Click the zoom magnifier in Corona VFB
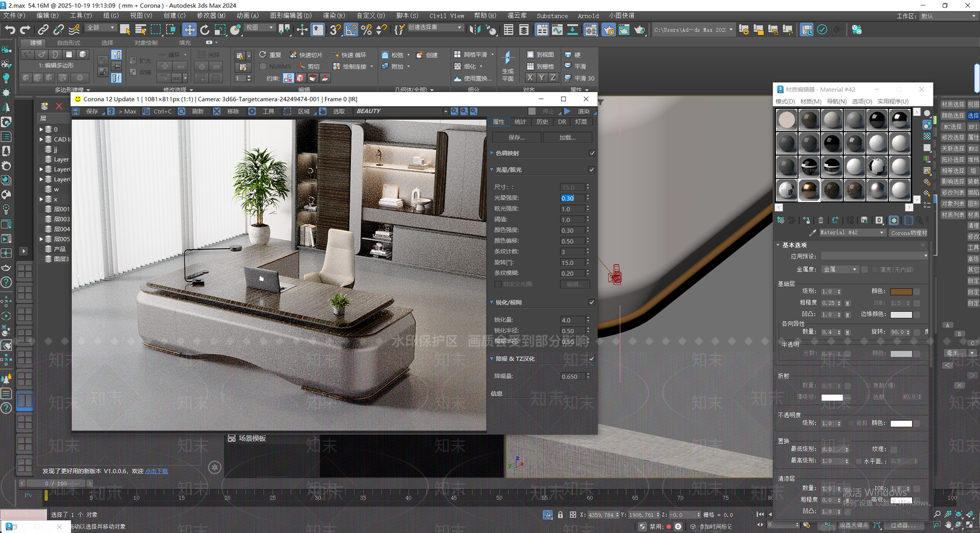The height and width of the screenshot is (533, 980). [x=454, y=112]
